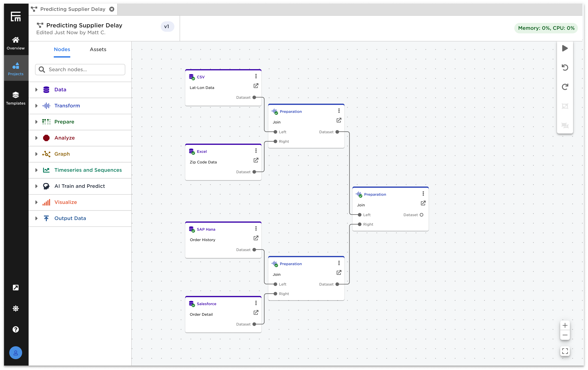
Task: Toggle fullscreen canvas view
Action: click(565, 351)
